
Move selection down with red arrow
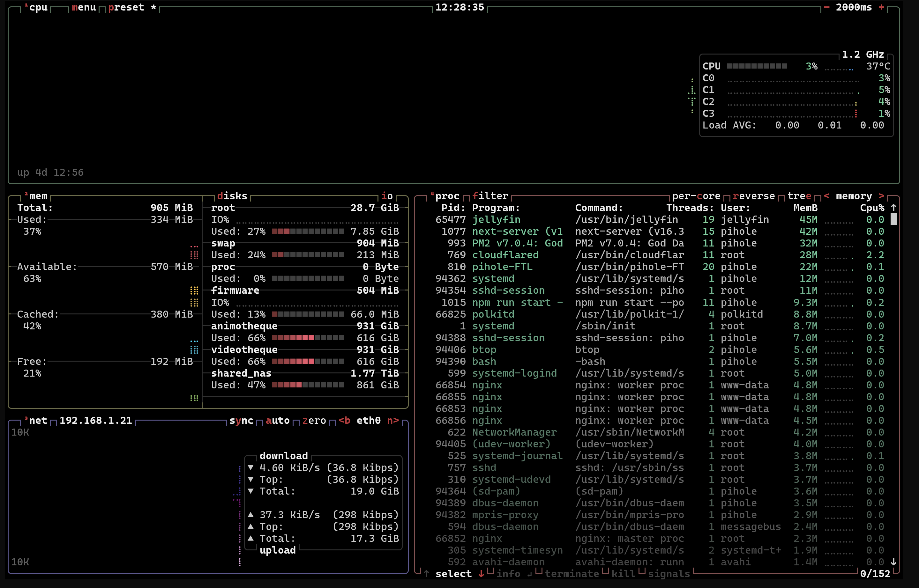pos(481,573)
